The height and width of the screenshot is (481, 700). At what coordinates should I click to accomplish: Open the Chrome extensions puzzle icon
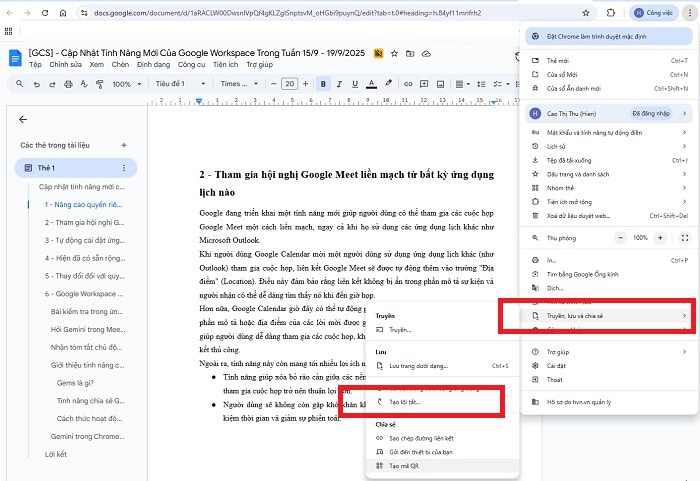[x=611, y=15]
